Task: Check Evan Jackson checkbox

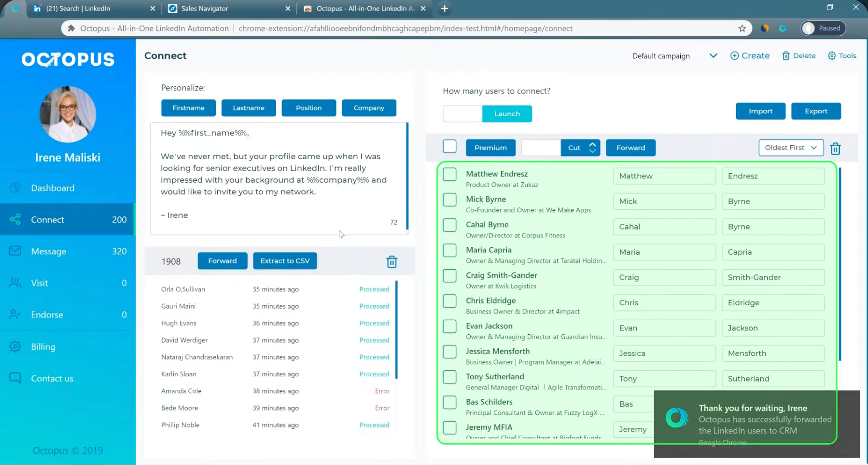Action: [449, 326]
